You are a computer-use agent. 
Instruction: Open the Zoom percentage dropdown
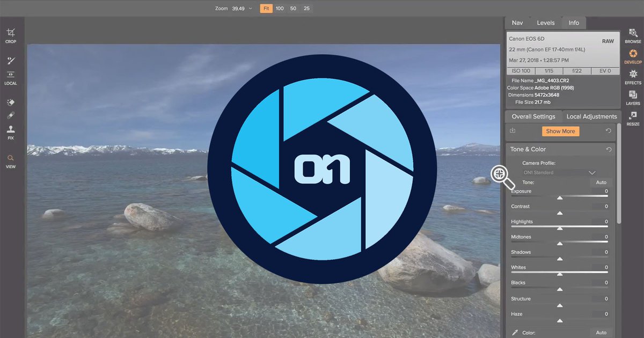click(250, 9)
